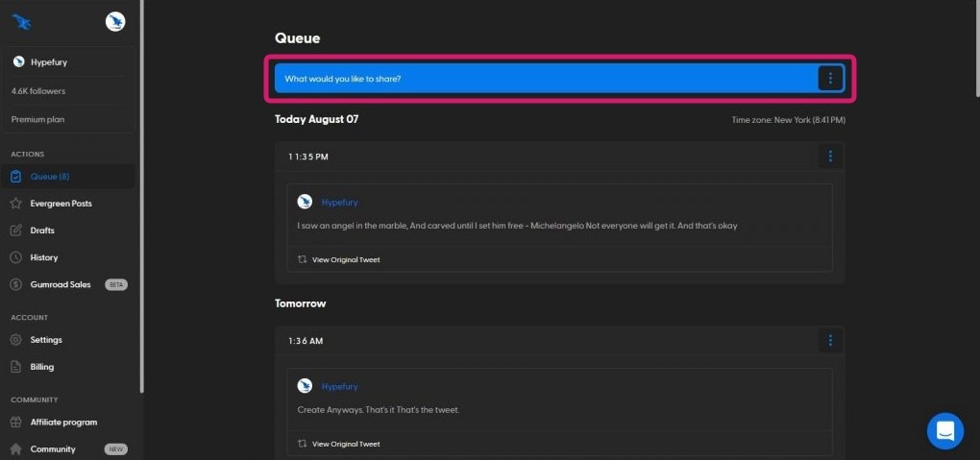This screenshot has width=980, height=460.
Task: Click the Evergreen Posts star icon
Action: click(16, 204)
